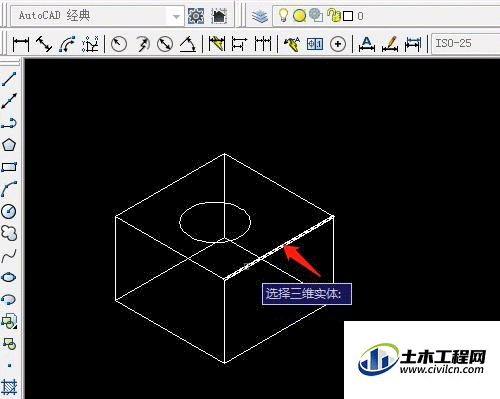Select the Jogged radius dimension tool
500x399 pixels.
click(142, 44)
